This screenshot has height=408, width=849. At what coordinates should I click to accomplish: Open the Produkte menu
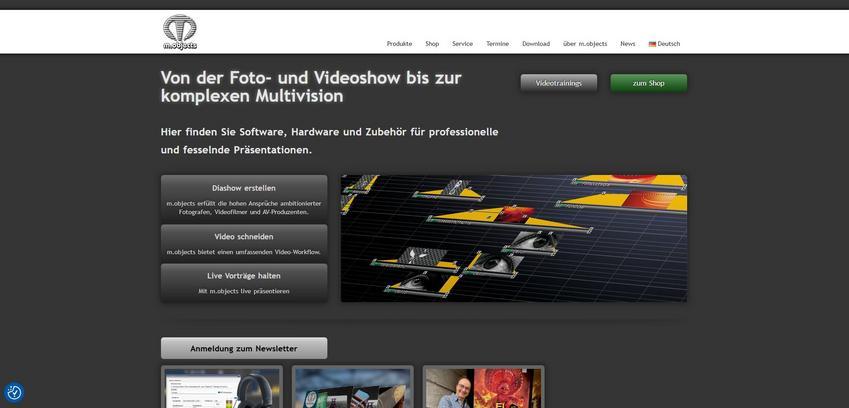[x=399, y=44]
